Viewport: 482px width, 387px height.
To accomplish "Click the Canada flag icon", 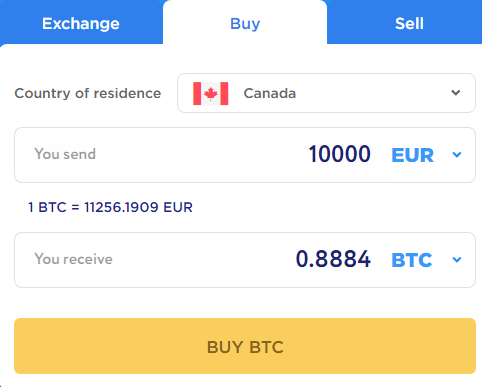I will (x=211, y=94).
